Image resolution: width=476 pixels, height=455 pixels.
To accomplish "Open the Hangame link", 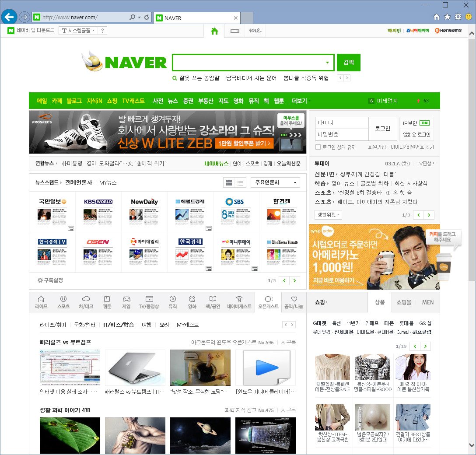I will pyautogui.click(x=448, y=30).
